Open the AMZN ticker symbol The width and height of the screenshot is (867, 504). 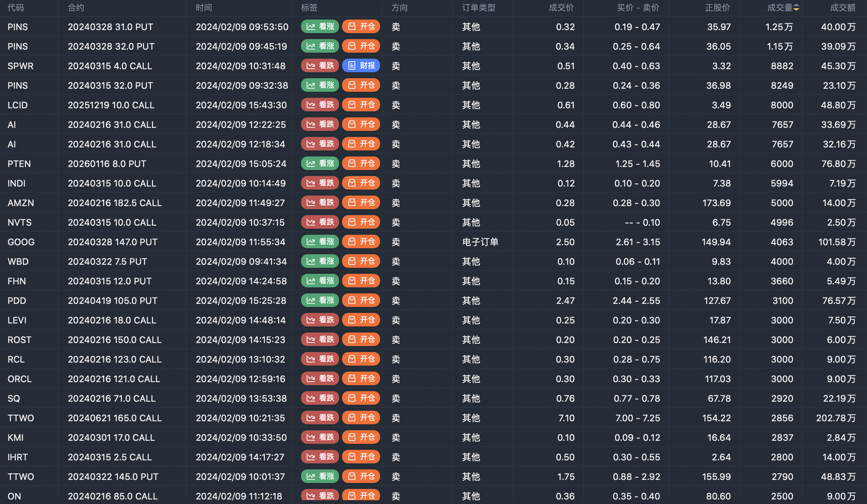(21, 203)
